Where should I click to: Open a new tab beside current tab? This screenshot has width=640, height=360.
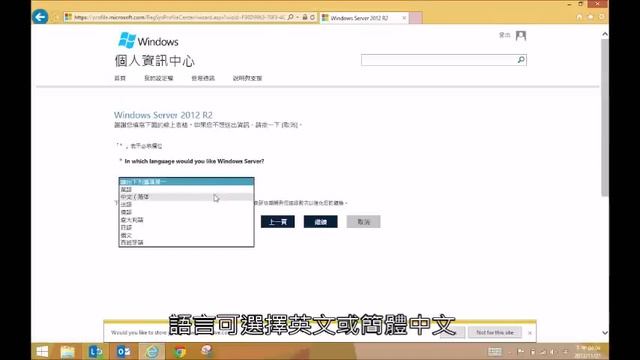point(416,18)
